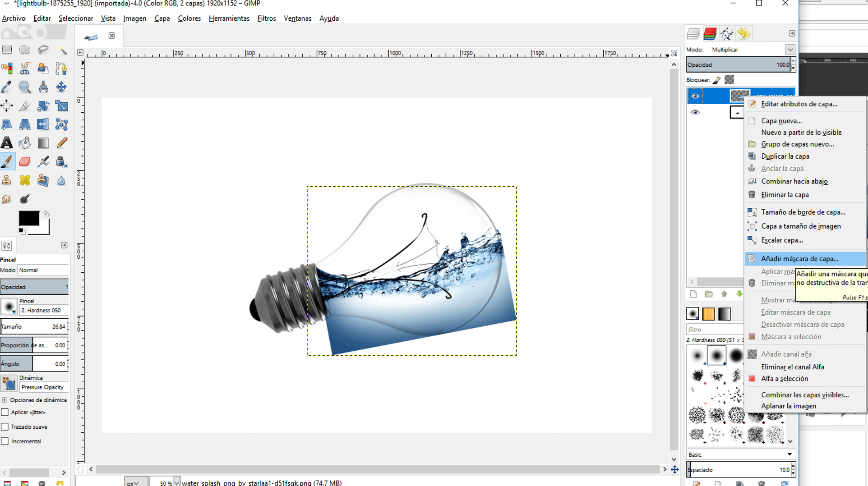Click the dynamics Pressure Opacity icon
The width and height of the screenshot is (868, 486).
[9, 383]
